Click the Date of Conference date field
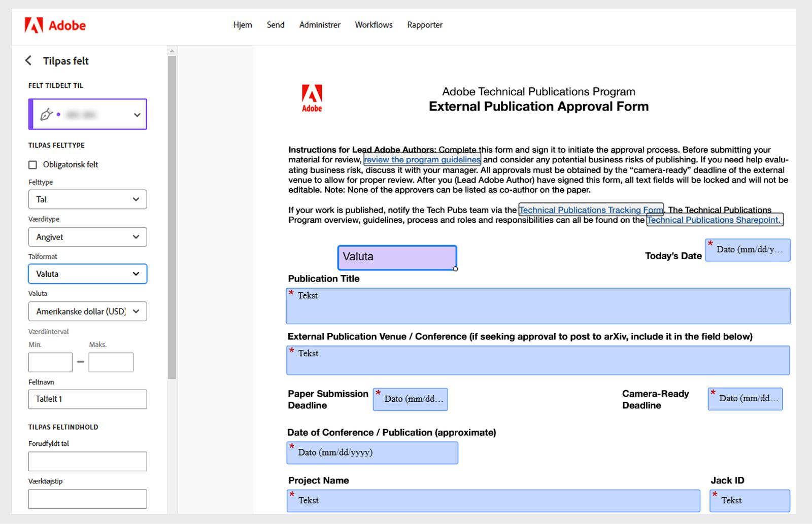This screenshot has width=812, height=524. pos(373,452)
